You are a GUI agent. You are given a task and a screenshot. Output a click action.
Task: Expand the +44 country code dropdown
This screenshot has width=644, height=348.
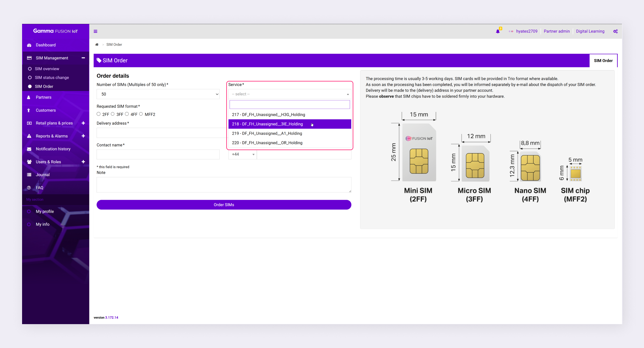click(243, 154)
